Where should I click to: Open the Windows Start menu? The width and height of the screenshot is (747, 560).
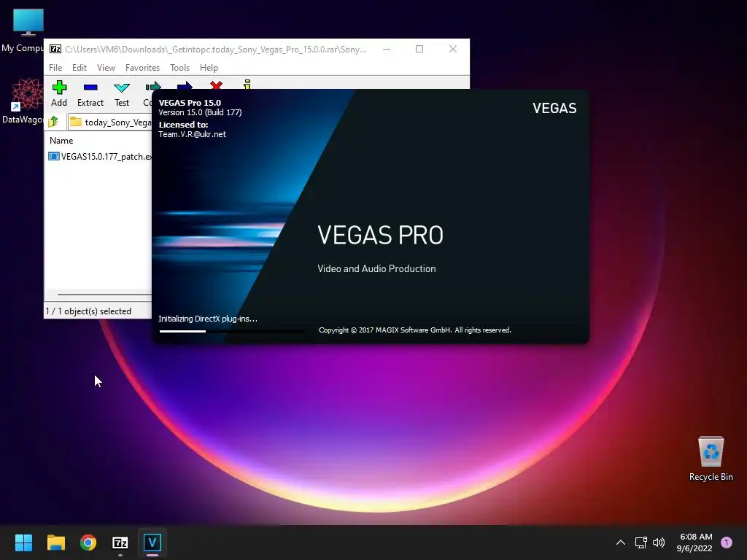pos(23,542)
